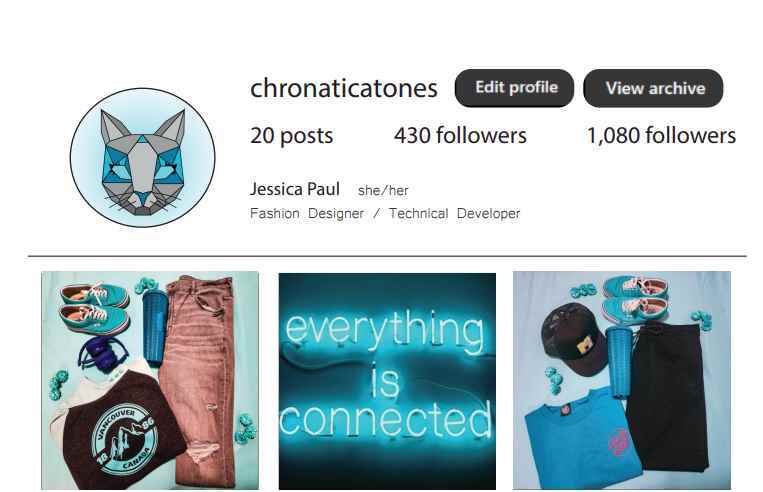Click the Edit profile button

(x=514, y=88)
